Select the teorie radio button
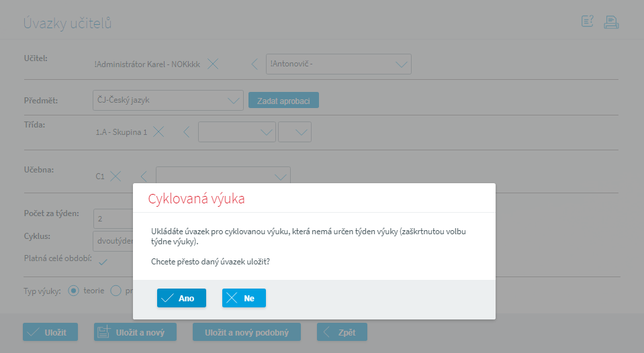Viewport: 644px width, 353px height. [x=75, y=291]
